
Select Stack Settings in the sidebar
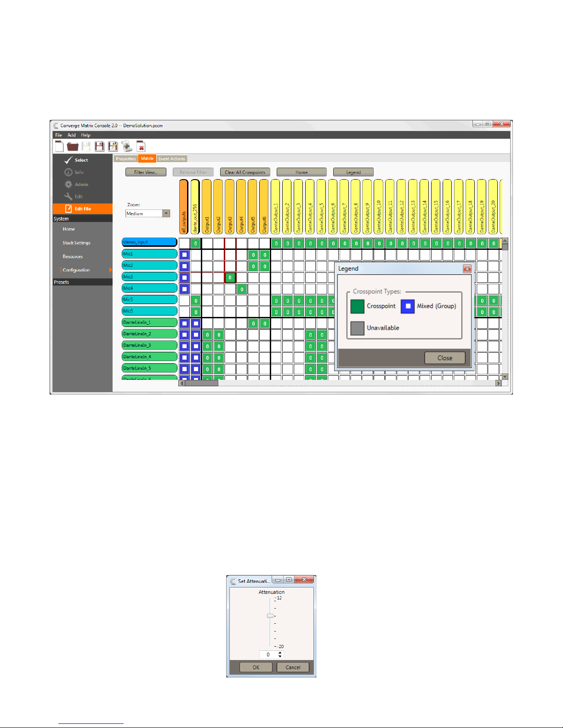tap(76, 243)
